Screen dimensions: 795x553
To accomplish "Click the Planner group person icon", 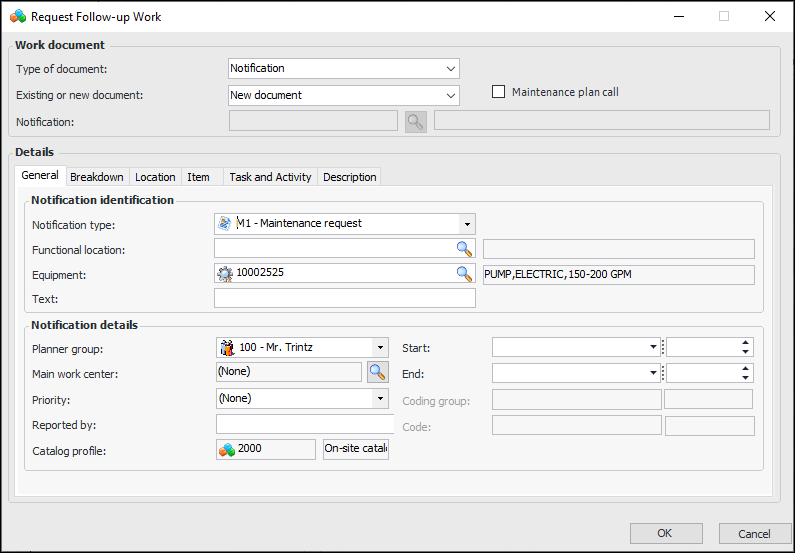I will [x=226, y=347].
